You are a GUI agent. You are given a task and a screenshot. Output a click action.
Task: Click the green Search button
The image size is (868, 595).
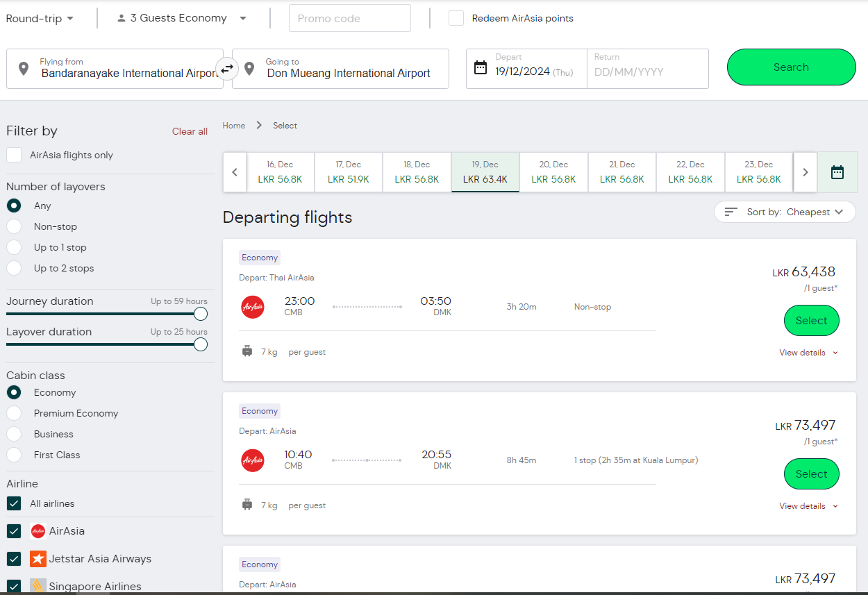791,67
